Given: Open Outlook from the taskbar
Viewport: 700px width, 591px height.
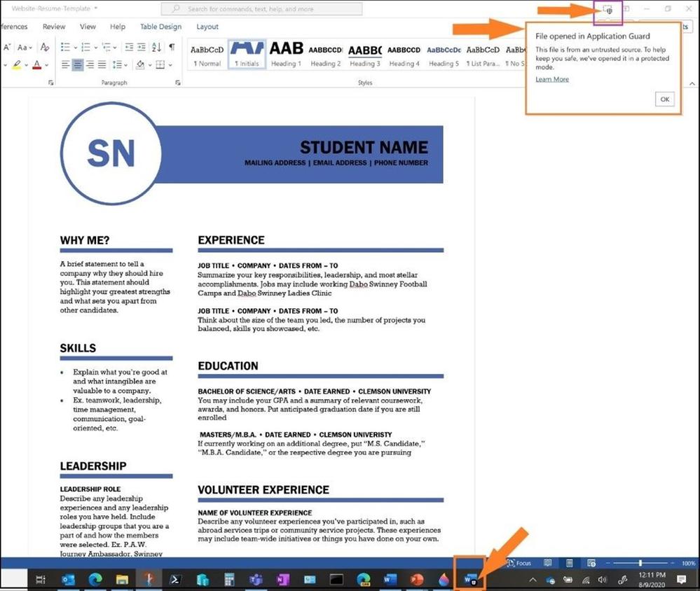Looking at the screenshot, I should (68, 579).
